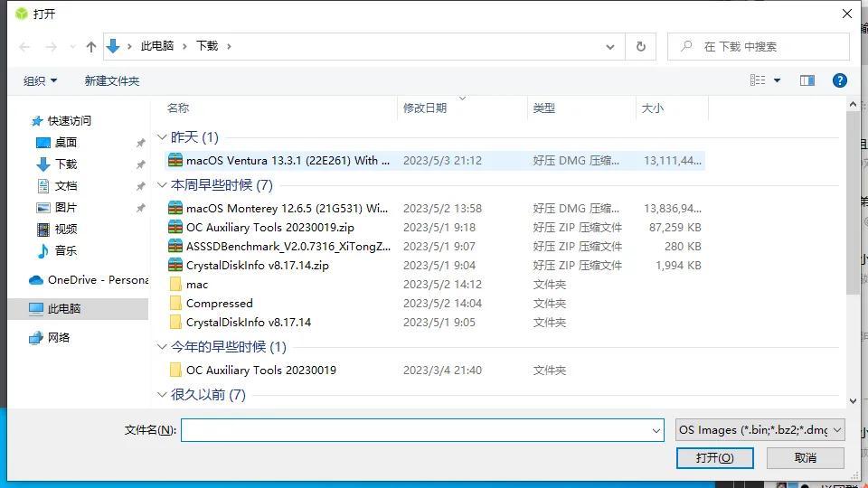
Task: Refresh the 下载 folder view
Action: tap(640, 46)
